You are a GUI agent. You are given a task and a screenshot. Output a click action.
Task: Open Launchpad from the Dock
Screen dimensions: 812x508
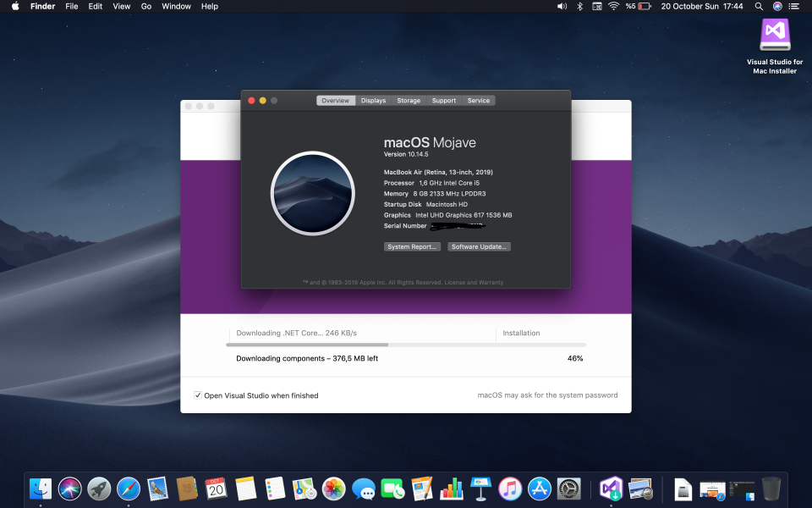click(99, 489)
